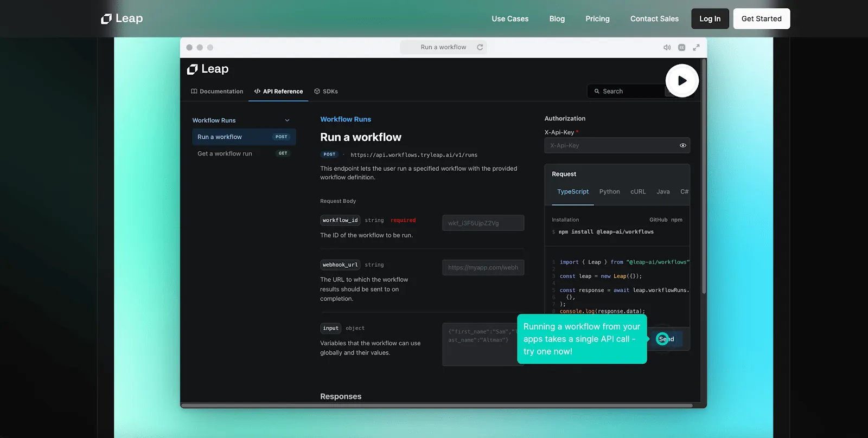Switch to the Documentation tab
Viewport: 868px width, 438px height.
coord(217,91)
